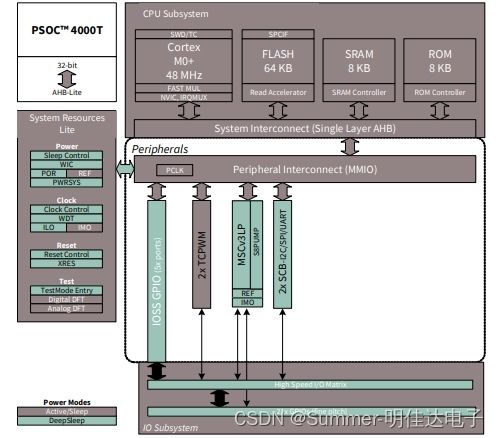Select the Sleep Control block

tap(66, 155)
